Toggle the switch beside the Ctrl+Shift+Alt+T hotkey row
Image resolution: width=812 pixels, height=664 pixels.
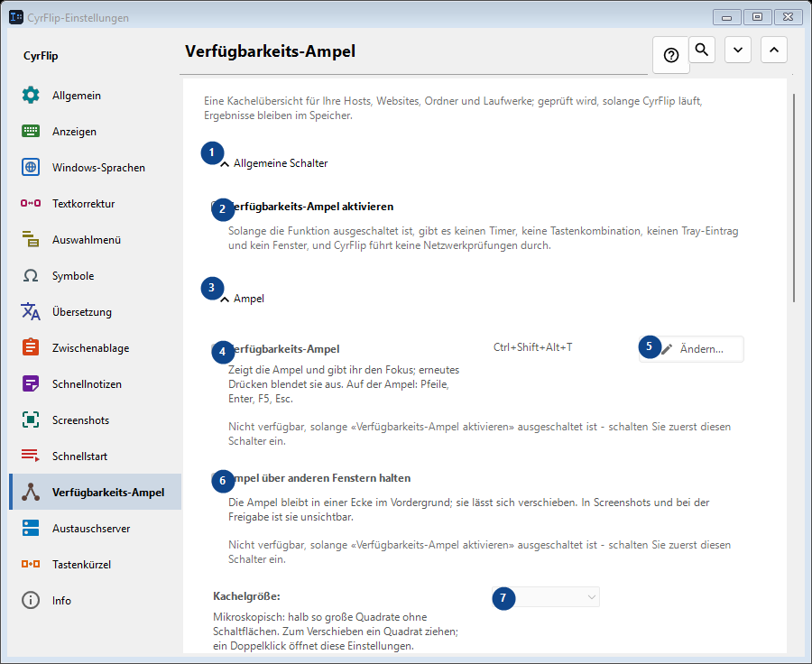click(x=219, y=349)
